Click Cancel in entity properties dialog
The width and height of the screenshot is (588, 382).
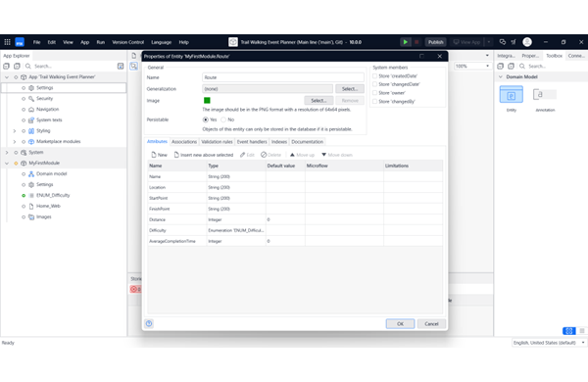(431, 324)
